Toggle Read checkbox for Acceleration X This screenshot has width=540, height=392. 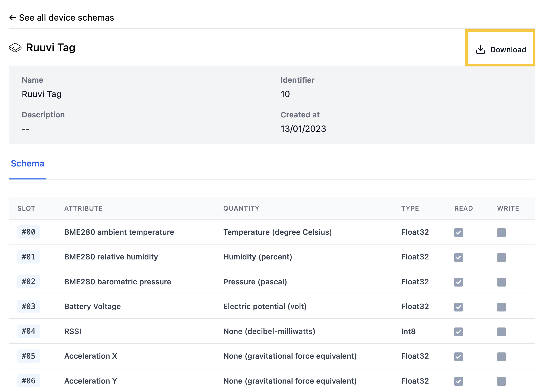coord(459,356)
